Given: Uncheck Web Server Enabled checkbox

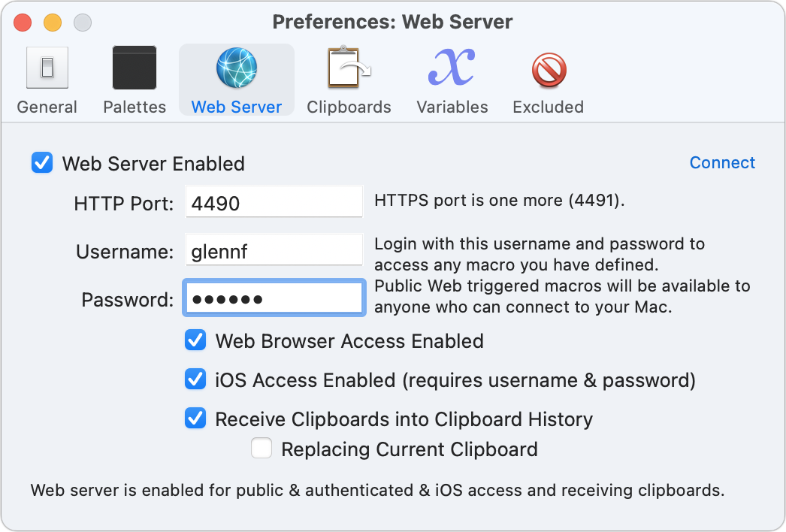Looking at the screenshot, I should [x=42, y=163].
